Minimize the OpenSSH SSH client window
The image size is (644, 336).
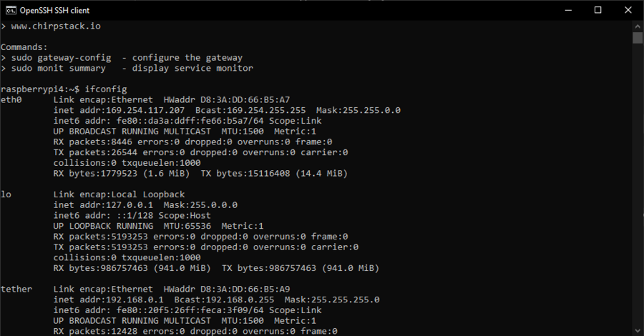coord(563,10)
